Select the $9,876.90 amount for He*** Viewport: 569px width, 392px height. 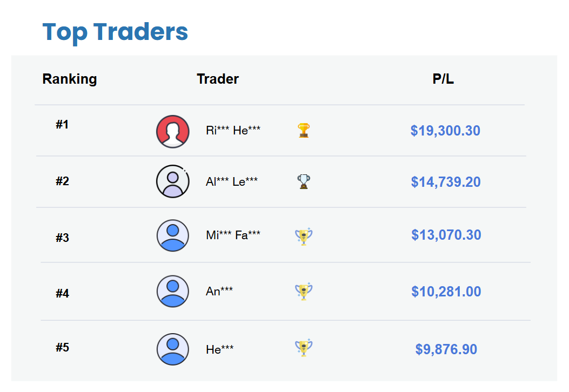[x=445, y=349]
